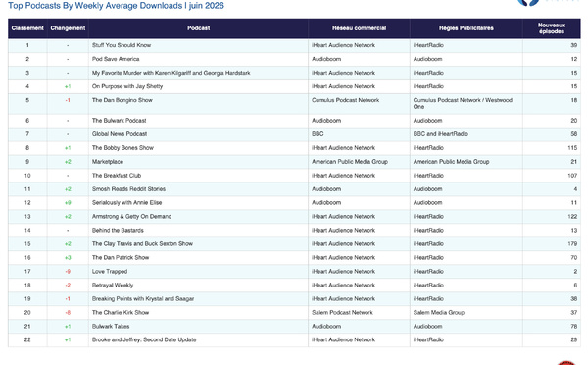Click Smosh Reads Reddit Stories

click(128, 189)
